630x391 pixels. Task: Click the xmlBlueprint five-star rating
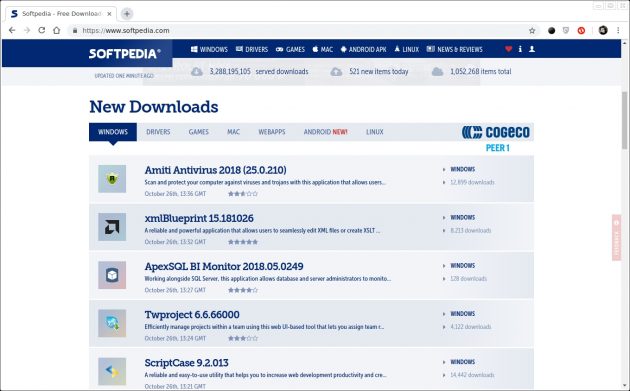point(243,242)
